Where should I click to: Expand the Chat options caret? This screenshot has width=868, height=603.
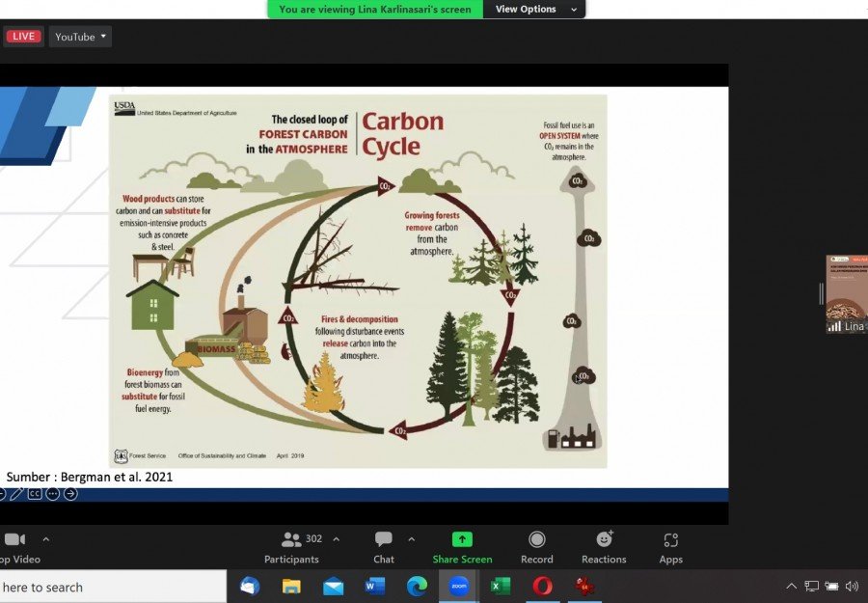411,539
